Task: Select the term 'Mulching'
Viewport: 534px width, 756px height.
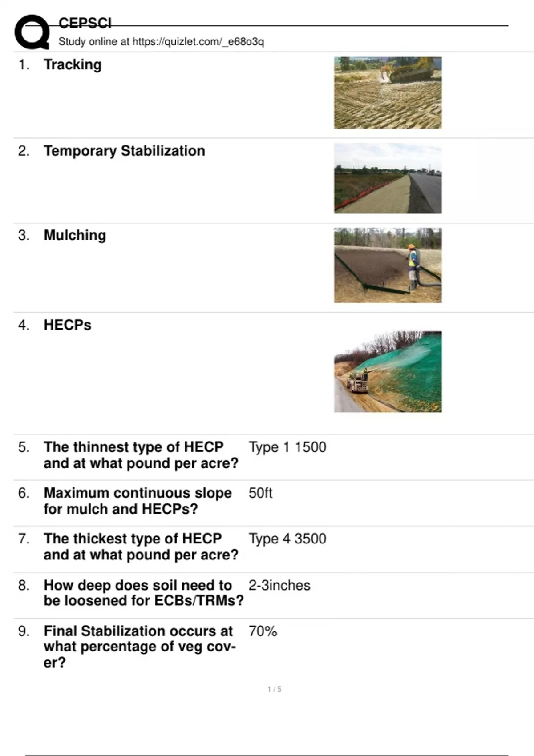Action: 75,235
